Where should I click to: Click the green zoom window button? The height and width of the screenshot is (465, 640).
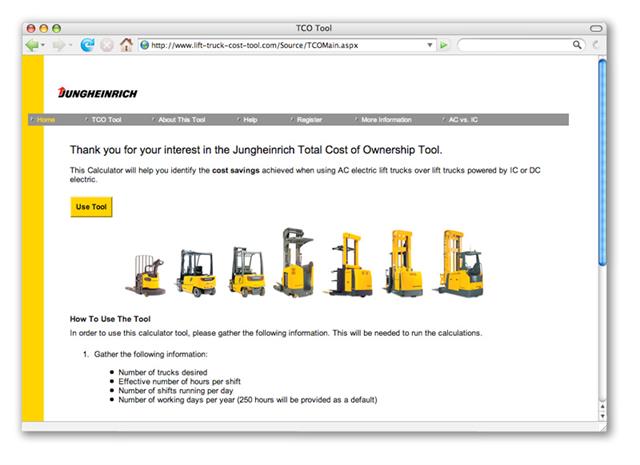[57, 28]
